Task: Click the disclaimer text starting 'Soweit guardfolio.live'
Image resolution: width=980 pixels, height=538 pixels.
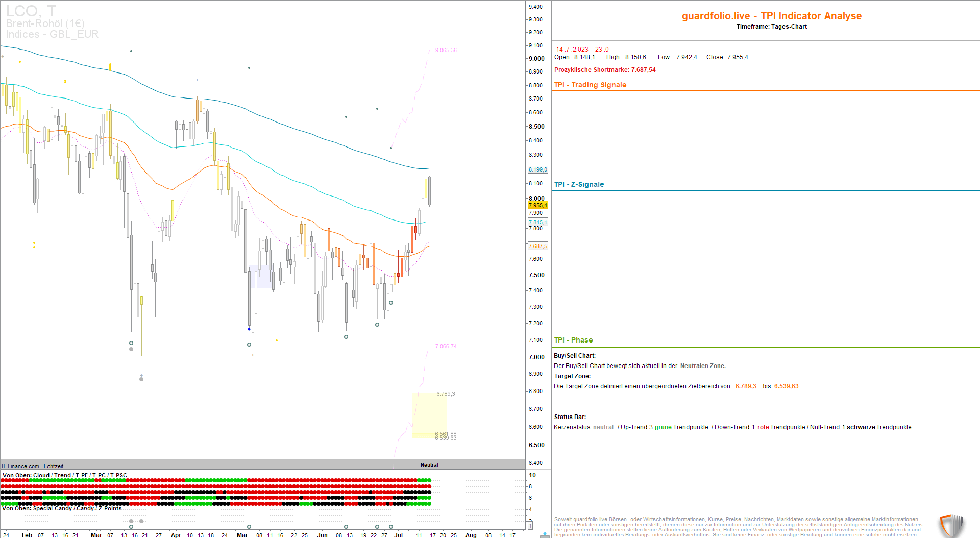Action: [739, 527]
